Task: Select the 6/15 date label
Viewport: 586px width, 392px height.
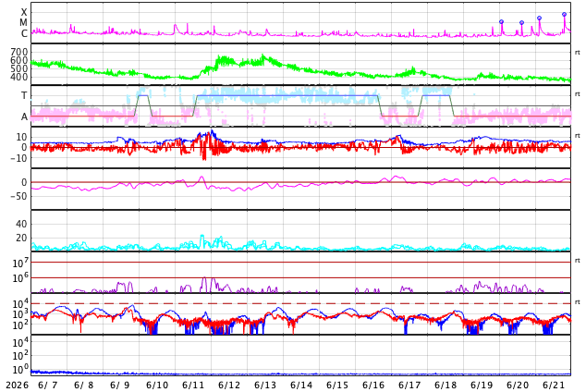Action: (337, 385)
